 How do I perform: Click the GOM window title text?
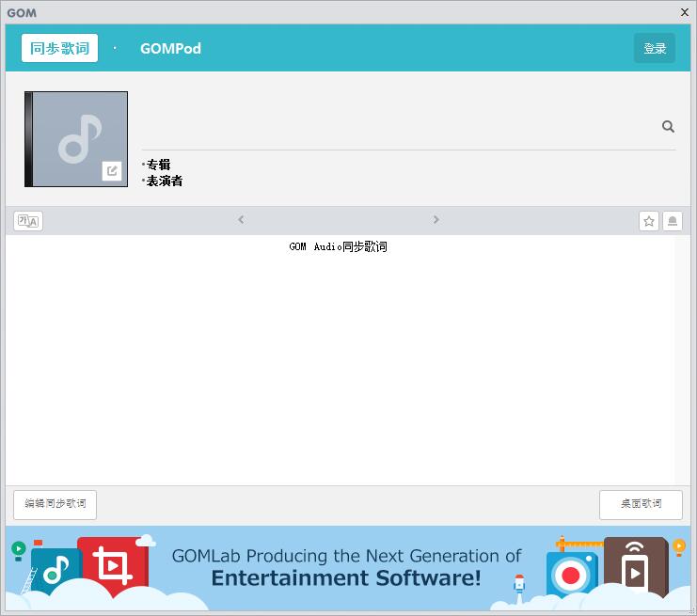(22, 13)
